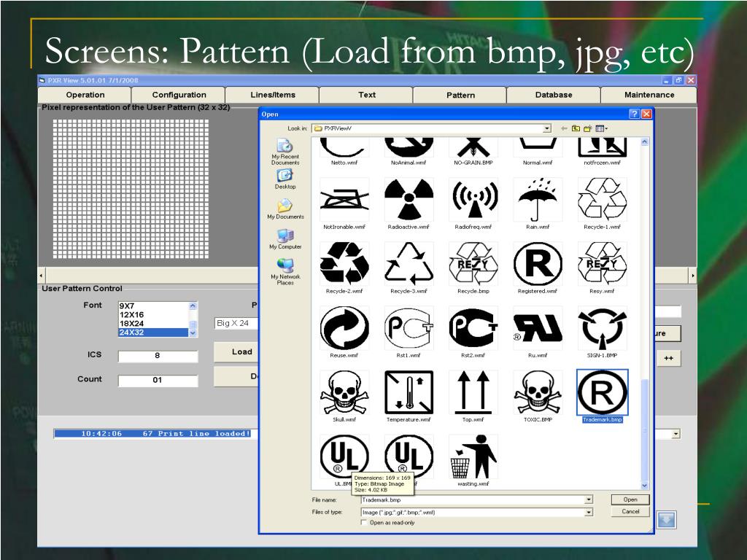Open My Network Places in the places bar
The width and height of the screenshot is (747, 560).
click(285, 272)
